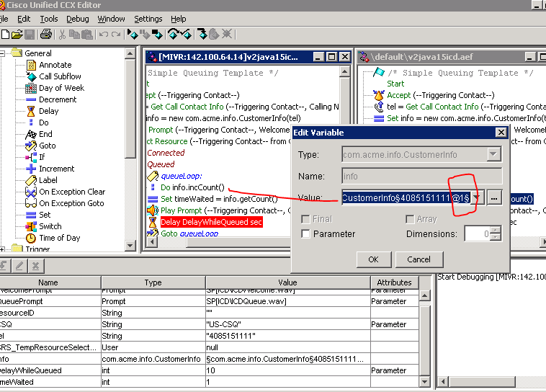Image resolution: width=546 pixels, height=392 pixels.
Task: Decrease Dimensions with the down spinner arrow
Action: pyautogui.click(x=495, y=237)
